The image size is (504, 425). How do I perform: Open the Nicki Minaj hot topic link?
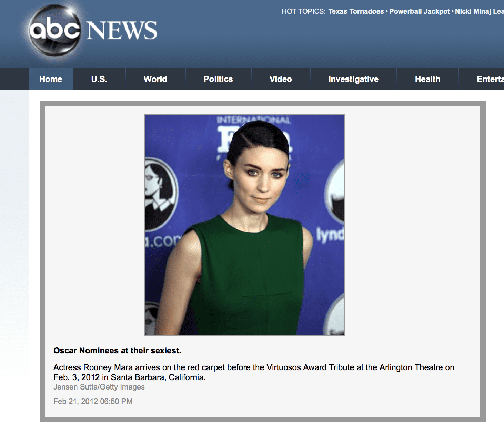pos(479,11)
